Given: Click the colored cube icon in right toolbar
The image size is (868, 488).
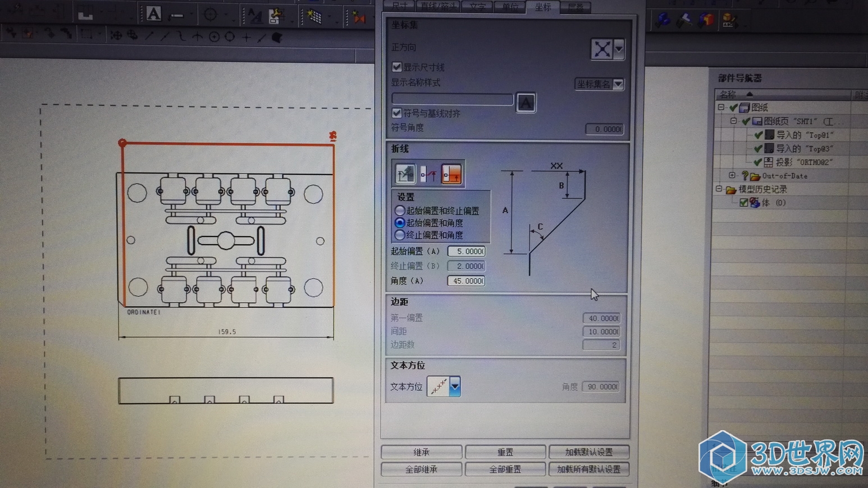Looking at the screenshot, I should click(706, 21).
